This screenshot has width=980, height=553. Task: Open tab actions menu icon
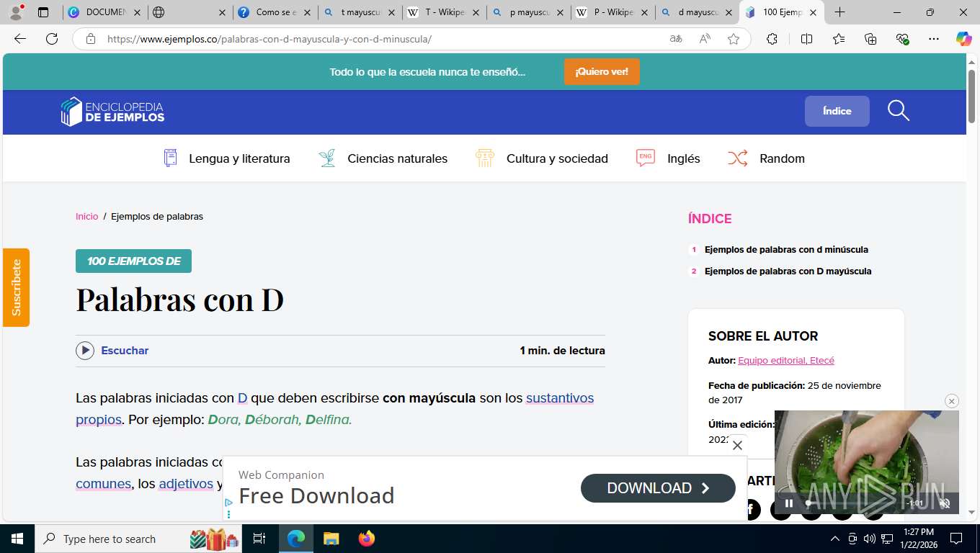(x=43, y=12)
